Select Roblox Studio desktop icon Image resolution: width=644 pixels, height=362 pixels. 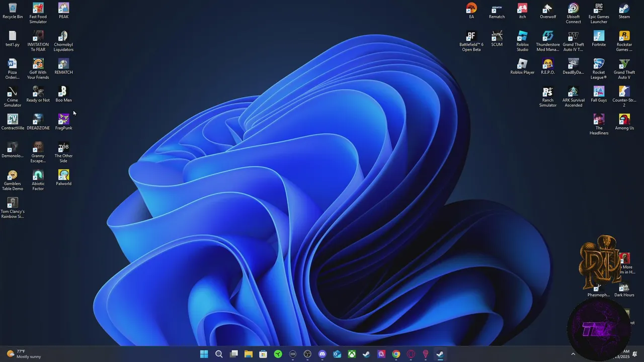[523, 41]
